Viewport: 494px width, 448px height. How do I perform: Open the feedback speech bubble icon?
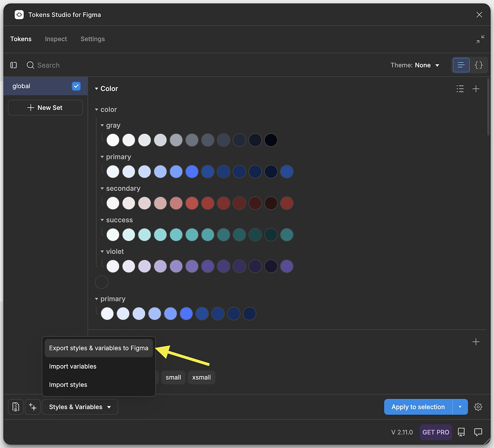478,432
